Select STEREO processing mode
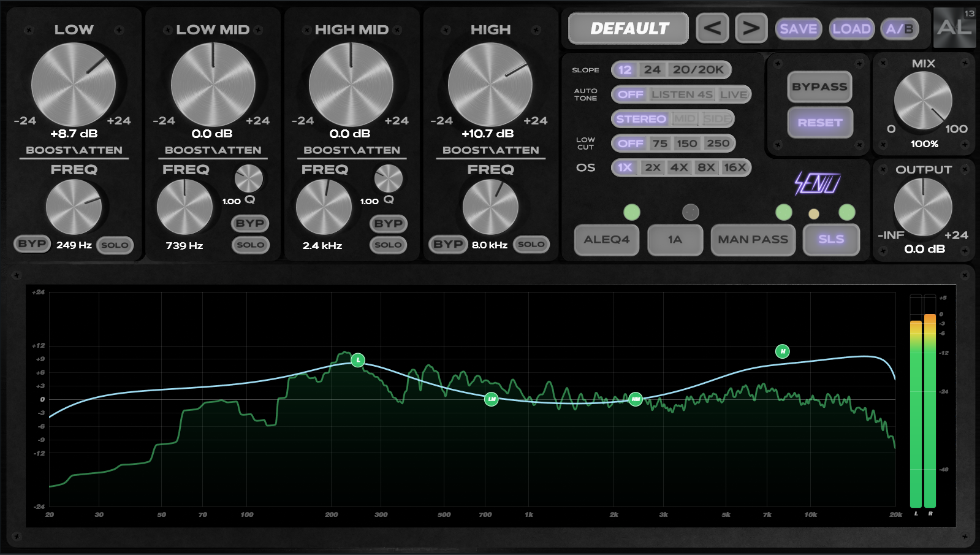 tap(641, 119)
